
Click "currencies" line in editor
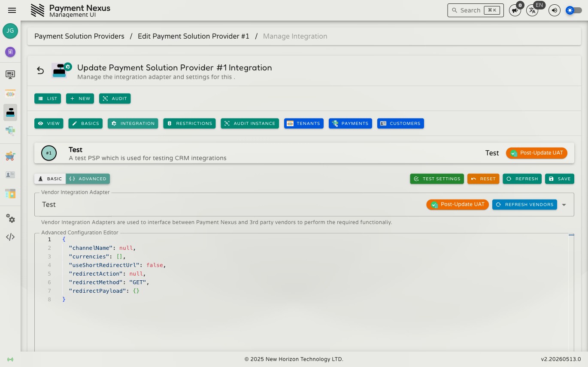coord(97,257)
